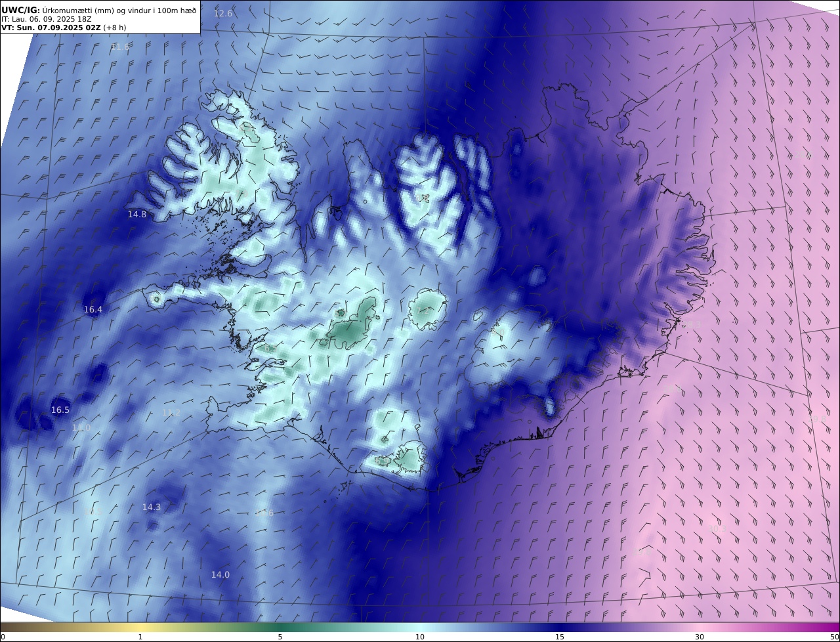The width and height of the screenshot is (840, 642).
Task: Click the 14.3 value label on the map
Action: click(x=152, y=507)
